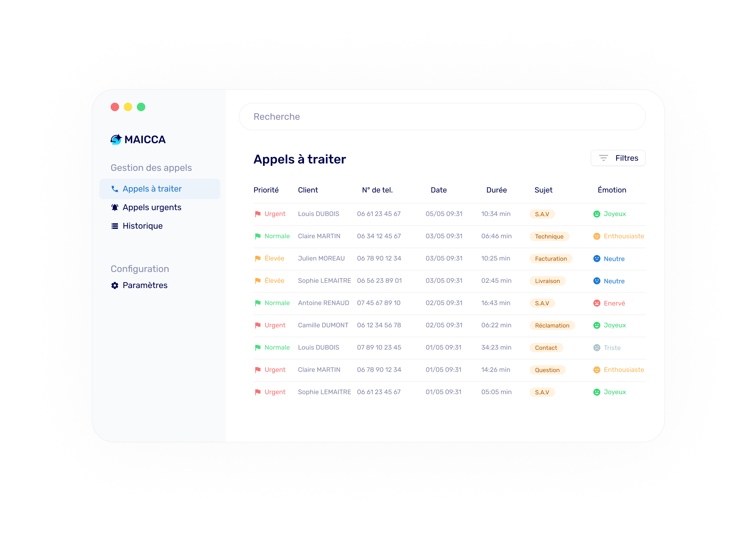
Task: Click the red flag on Claire MARTIN 01/05 row
Action: (258, 370)
